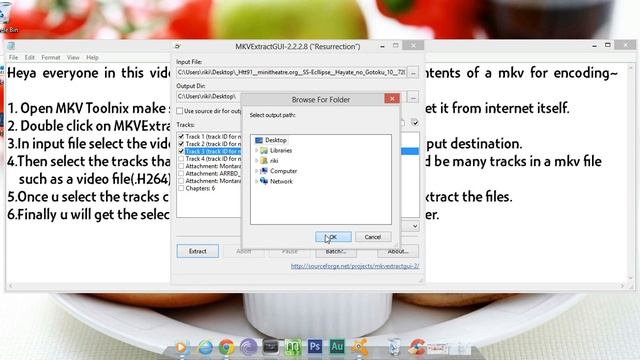Open the green 'm' dock application
This screenshot has height=360, width=640.
click(x=293, y=347)
